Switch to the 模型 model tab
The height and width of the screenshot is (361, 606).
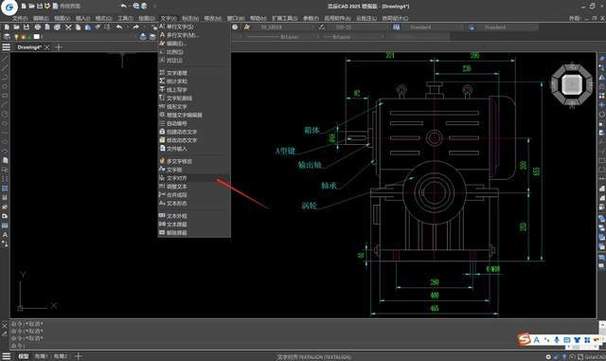pos(23,356)
